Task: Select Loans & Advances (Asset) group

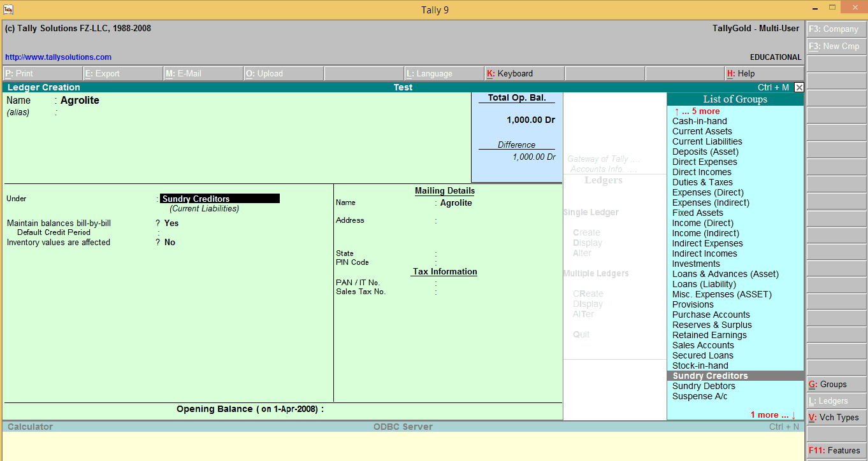Action: point(725,274)
